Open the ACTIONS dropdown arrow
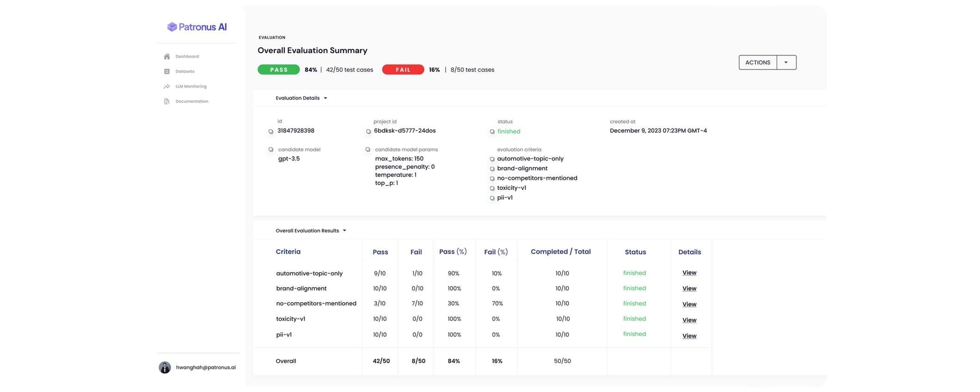 pos(786,62)
